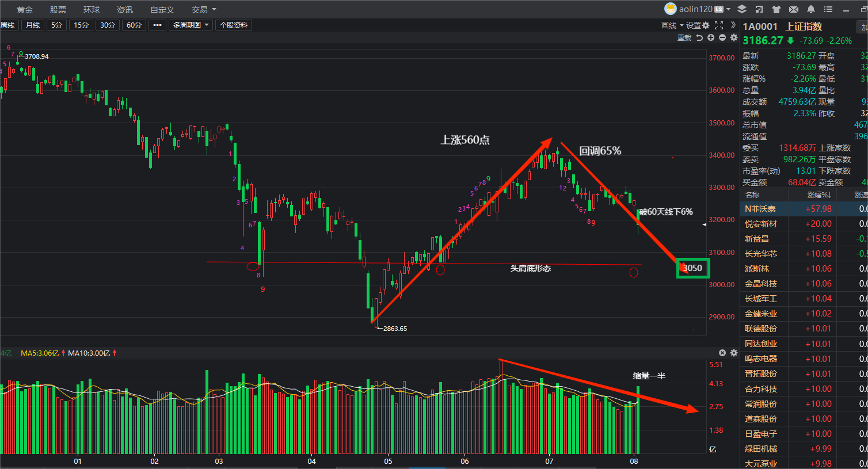Image resolution: width=868 pixels, height=469 pixels.
Task: Click the pop-out window icon
Action: click(x=759, y=9)
